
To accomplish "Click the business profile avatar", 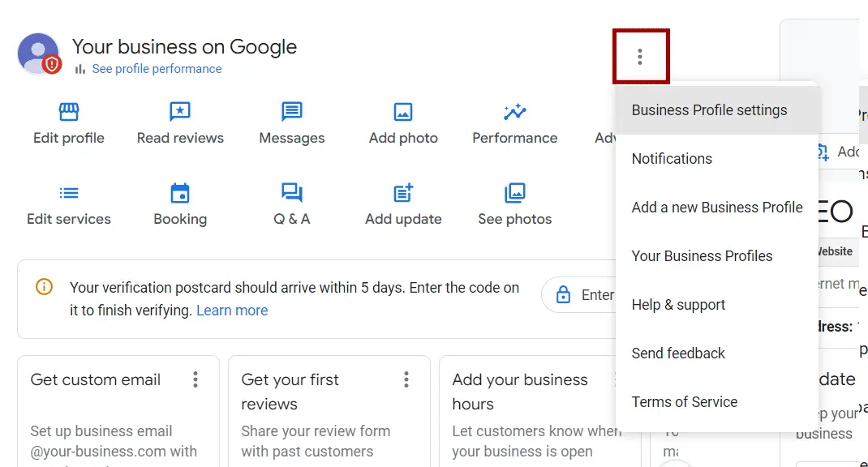I will [39, 54].
